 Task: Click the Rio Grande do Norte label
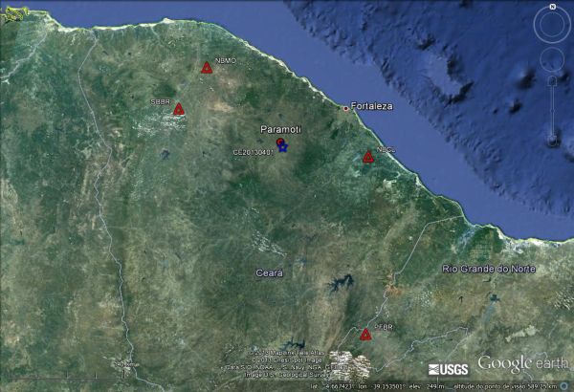pyautogui.click(x=488, y=269)
